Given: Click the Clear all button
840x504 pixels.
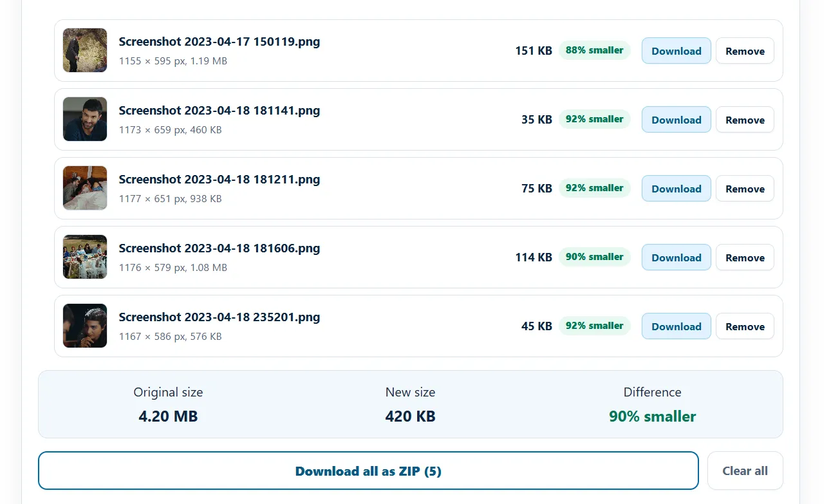Looking at the screenshot, I should pos(745,471).
